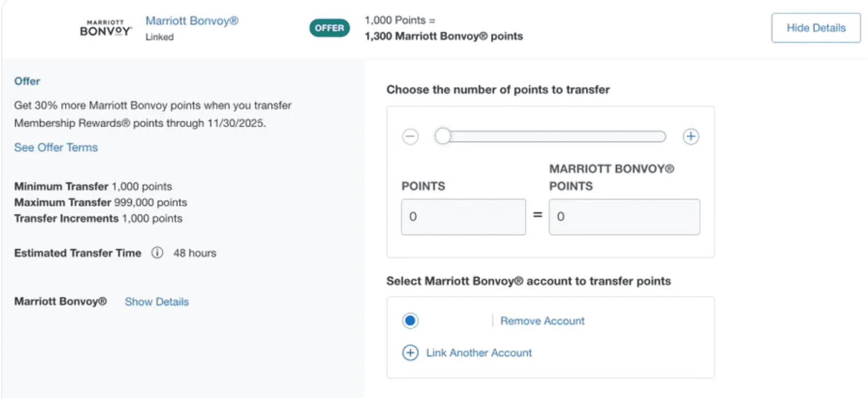868x398 pixels.
Task: Click the slider handle at zero points
Action: 443,136
